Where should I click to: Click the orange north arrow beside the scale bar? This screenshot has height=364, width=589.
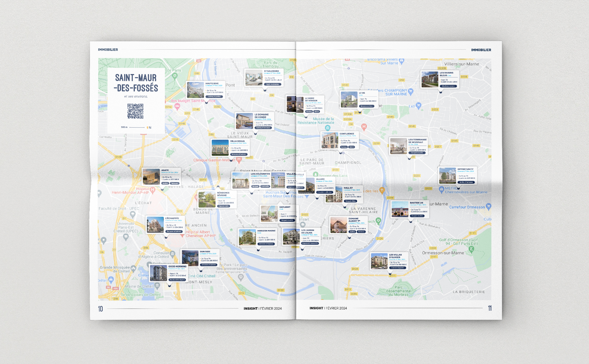pyautogui.click(x=147, y=127)
